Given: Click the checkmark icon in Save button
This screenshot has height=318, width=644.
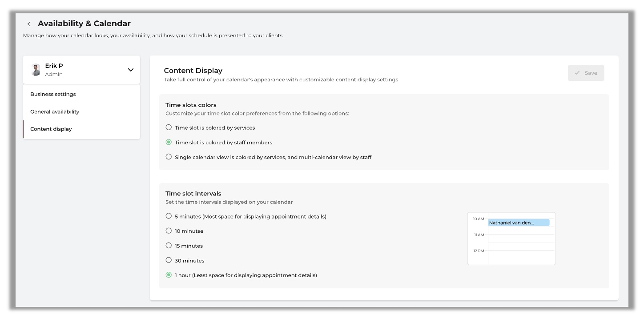Looking at the screenshot, I should (577, 73).
